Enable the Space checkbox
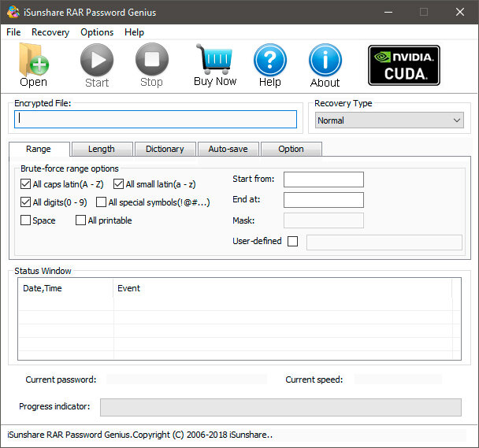 (25, 220)
